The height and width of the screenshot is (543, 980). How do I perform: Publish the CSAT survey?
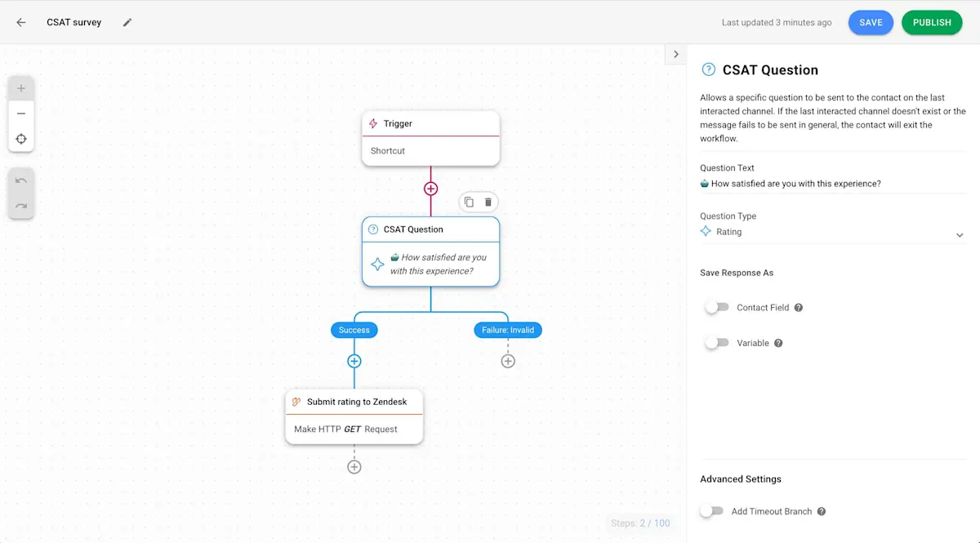point(932,22)
